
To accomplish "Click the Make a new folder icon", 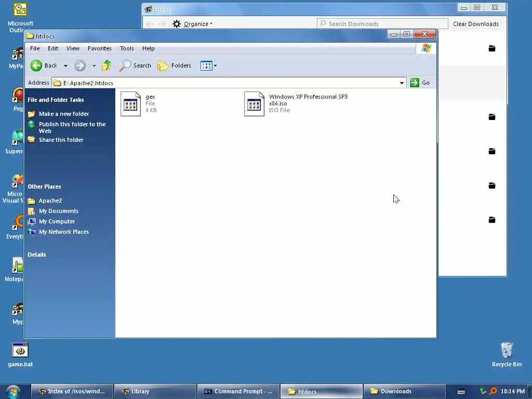I will [x=32, y=114].
